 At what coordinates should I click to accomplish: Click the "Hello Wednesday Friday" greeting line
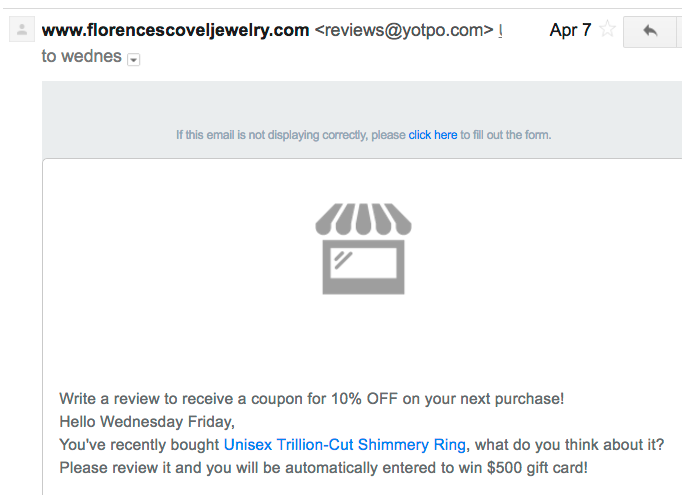[147, 421]
